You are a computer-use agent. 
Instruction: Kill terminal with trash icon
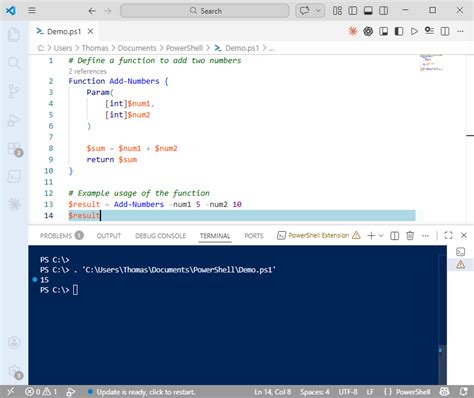410,236
